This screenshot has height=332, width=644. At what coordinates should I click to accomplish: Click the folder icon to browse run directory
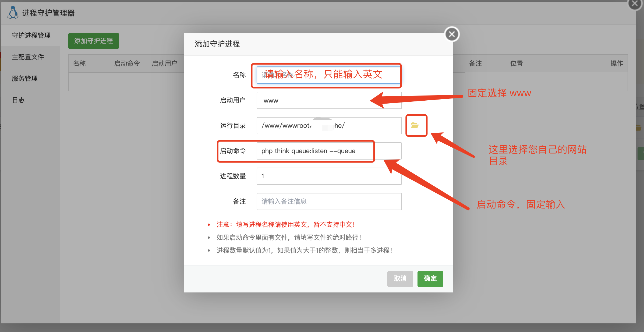tap(415, 126)
